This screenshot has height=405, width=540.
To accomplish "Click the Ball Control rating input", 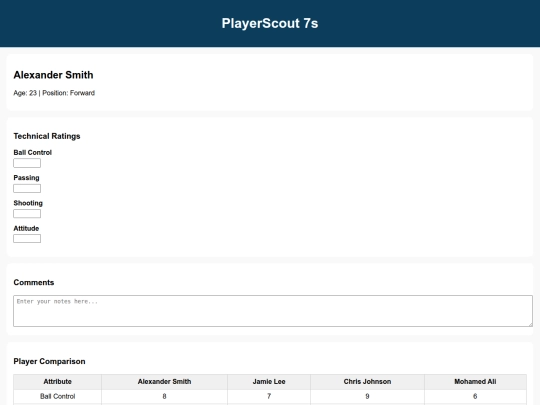I will tap(27, 163).
